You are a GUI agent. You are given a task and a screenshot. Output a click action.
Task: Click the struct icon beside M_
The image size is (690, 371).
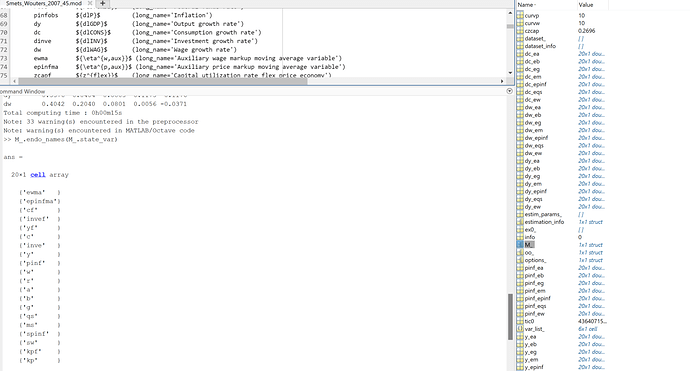(520, 245)
